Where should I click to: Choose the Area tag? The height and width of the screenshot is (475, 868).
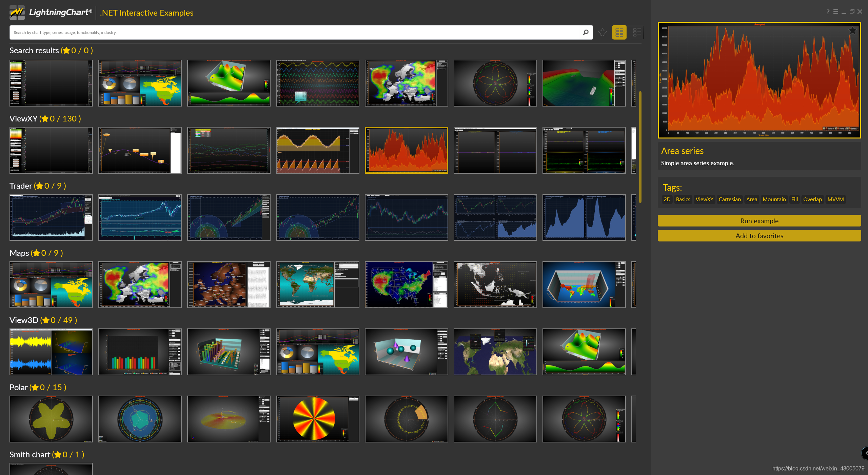pos(752,199)
